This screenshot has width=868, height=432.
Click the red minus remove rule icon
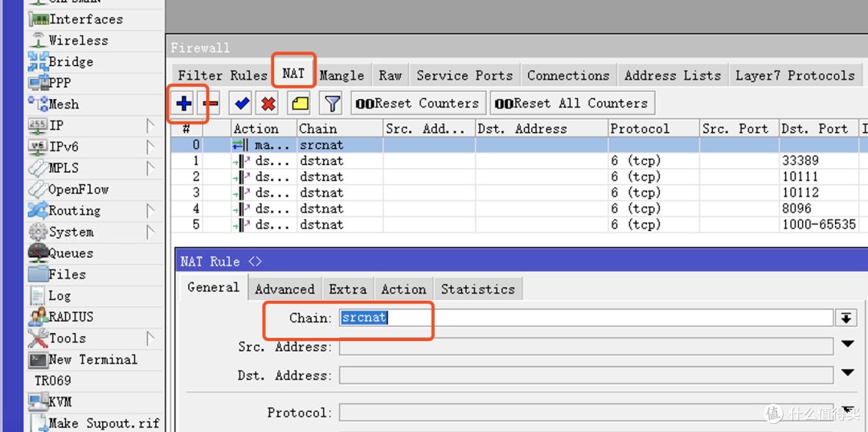click(x=211, y=103)
